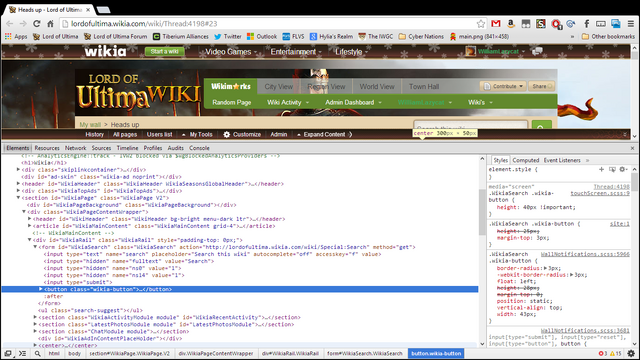Open Contribute dropdown button
The width and height of the screenshot is (640, 360).
point(503,86)
